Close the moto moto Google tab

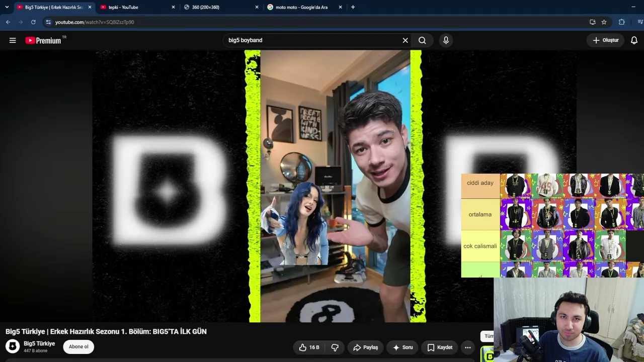tap(340, 7)
